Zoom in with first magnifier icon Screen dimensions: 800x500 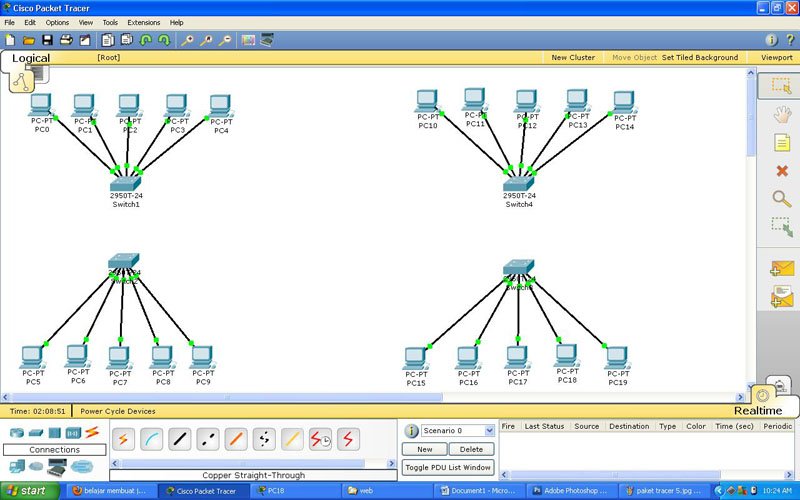click(x=187, y=40)
